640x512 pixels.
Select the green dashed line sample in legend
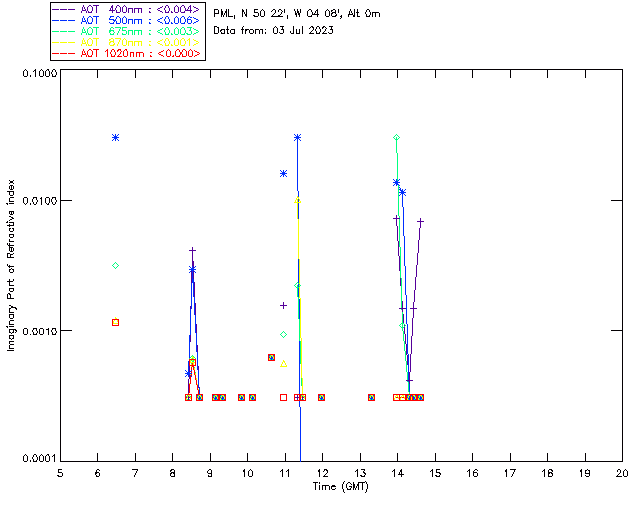point(64,31)
